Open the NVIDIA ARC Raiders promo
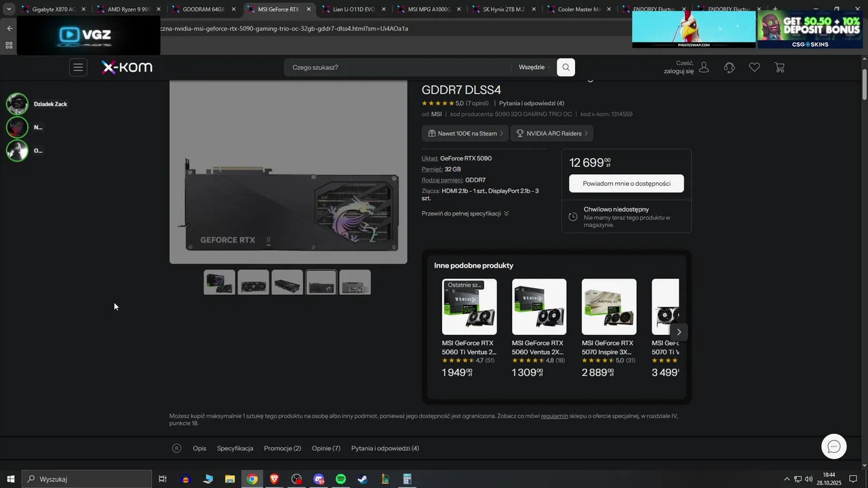The image size is (868, 488). [x=552, y=134]
